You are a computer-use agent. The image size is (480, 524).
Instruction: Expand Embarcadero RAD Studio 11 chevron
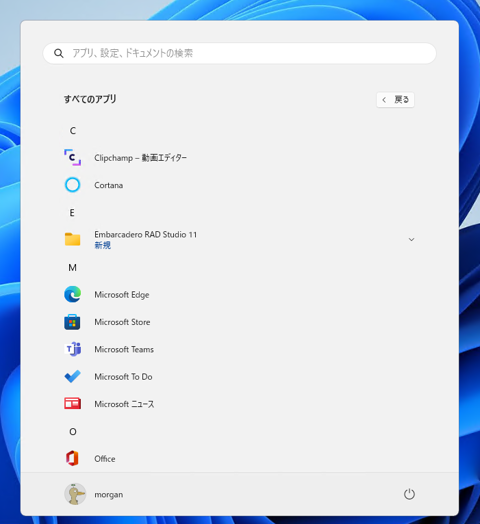tap(411, 240)
